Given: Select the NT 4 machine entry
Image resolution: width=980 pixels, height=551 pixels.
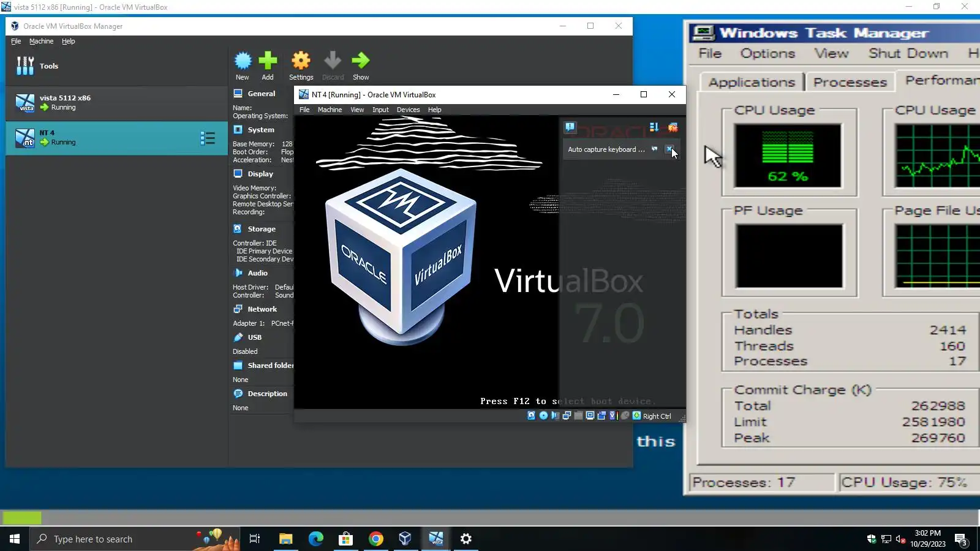Looking at the screenshot, I should pos(116,138).
